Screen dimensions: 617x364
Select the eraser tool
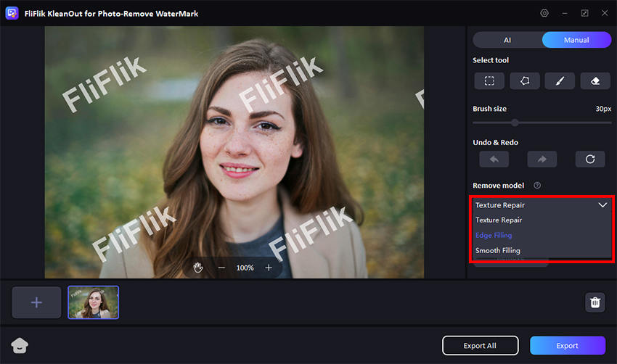coord(595,80)
